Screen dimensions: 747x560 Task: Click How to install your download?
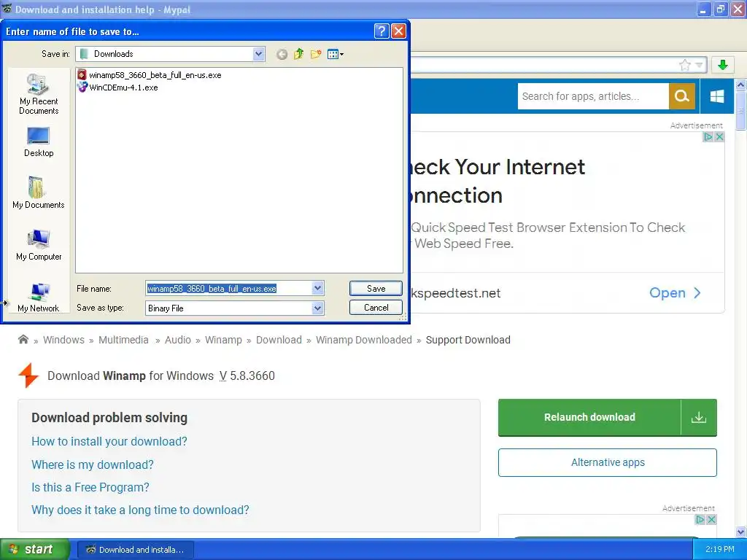pyautogui.click(x=109, y=441)
